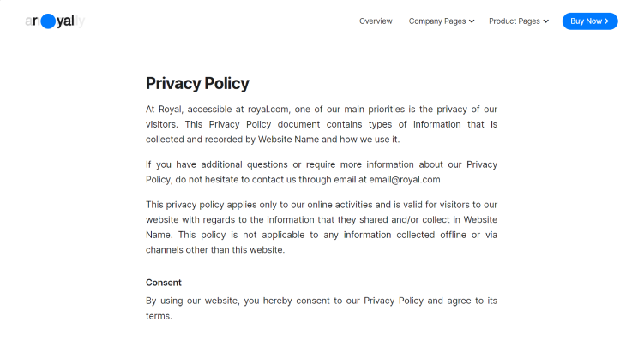Open the Company Pages menu label

pos(437,21)
